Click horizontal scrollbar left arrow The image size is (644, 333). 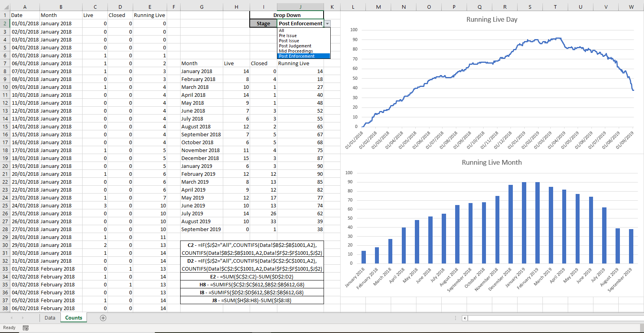click(x=465, y=318)
